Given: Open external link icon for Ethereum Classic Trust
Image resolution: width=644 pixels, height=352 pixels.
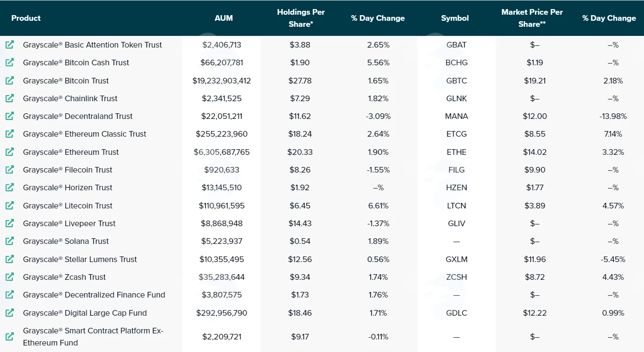Looking at the screenshot, I should (10, 134).
